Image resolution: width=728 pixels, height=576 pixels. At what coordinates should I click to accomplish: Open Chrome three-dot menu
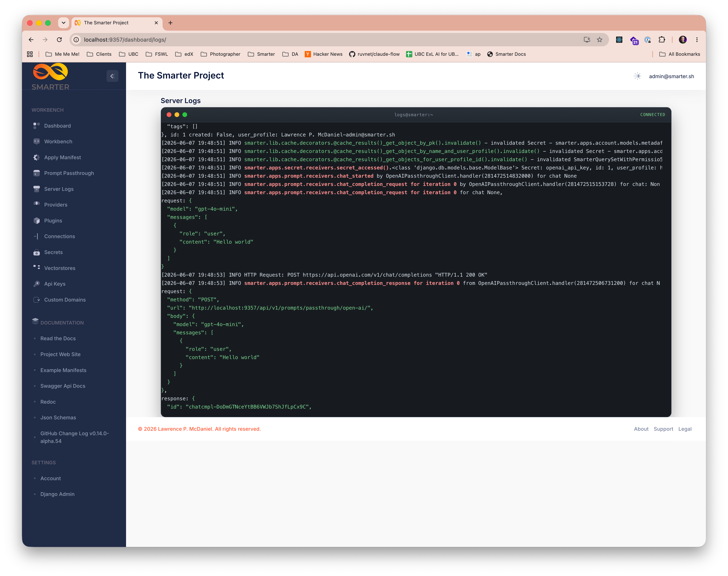click(697, 40)
